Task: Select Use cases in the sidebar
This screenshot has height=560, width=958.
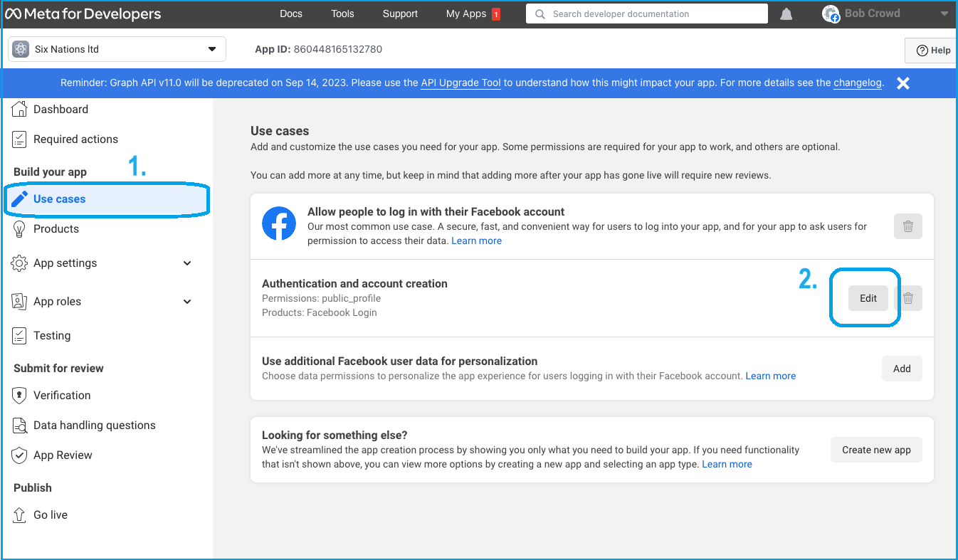Action: coord(107,199)
